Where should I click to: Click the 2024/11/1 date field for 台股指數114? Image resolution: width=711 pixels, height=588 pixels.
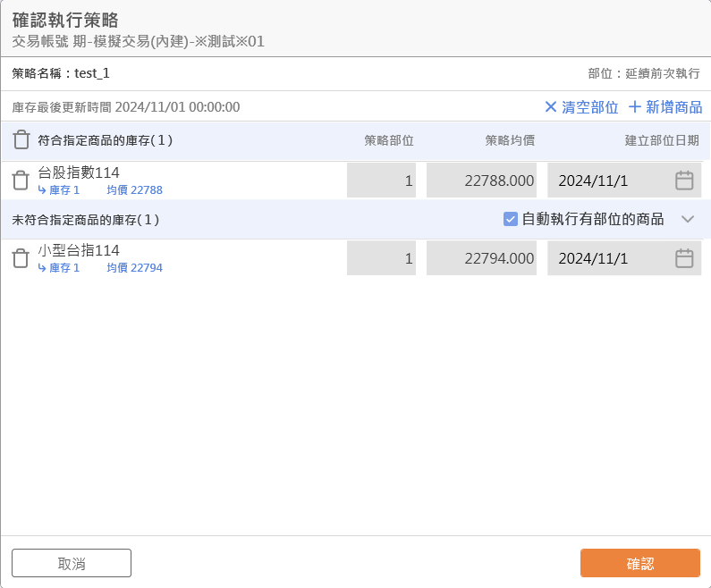608,181
